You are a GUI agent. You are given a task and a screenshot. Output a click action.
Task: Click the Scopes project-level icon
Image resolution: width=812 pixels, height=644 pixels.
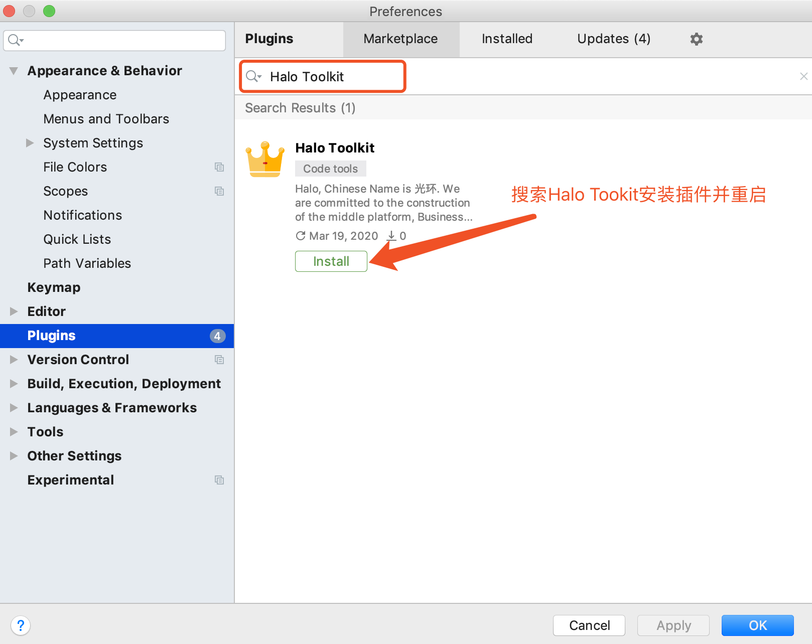(219, 191)
